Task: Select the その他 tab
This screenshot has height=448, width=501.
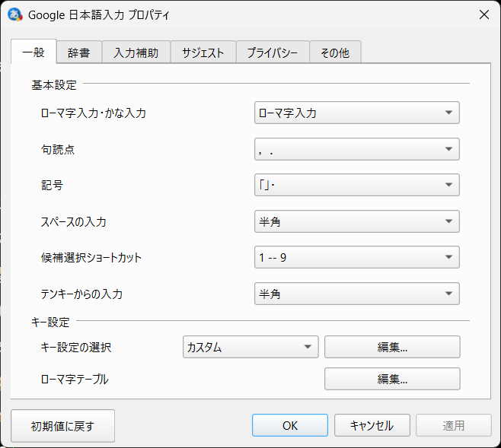Action: point(335,52)
